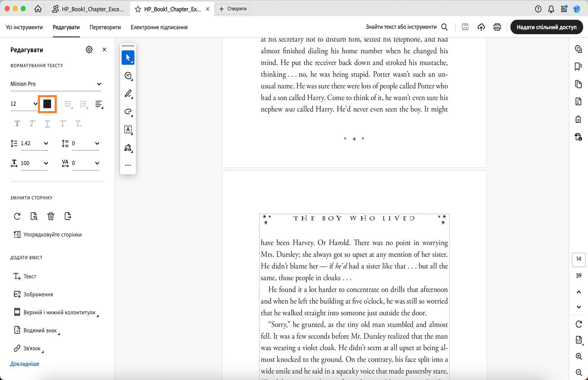Open the bulleted list options
The height and width of the screenshot is (380, 588).
(x=69, y=104)
